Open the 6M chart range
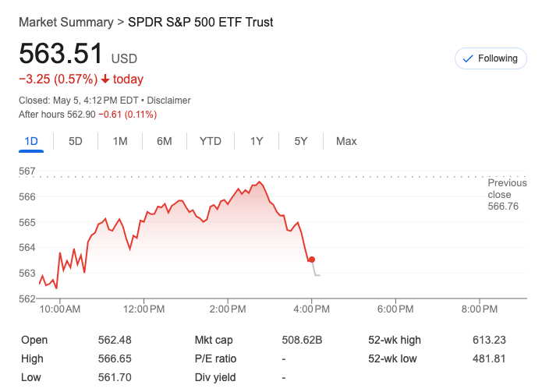 [x=164, y=141]
